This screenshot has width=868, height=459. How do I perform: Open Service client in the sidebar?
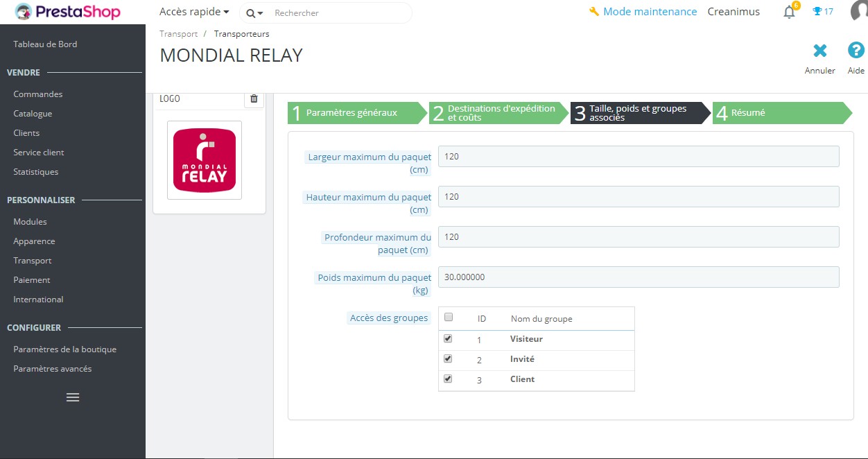tap(39, 152)
